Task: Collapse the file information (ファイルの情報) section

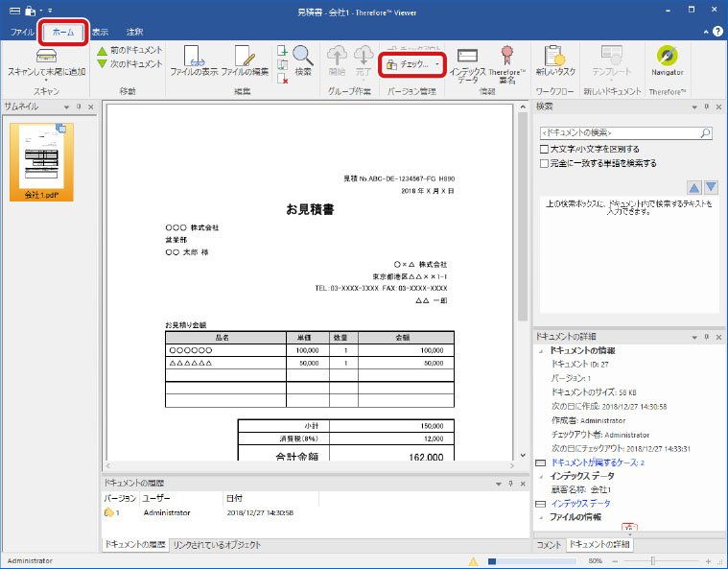Action: tap(542, 517)
